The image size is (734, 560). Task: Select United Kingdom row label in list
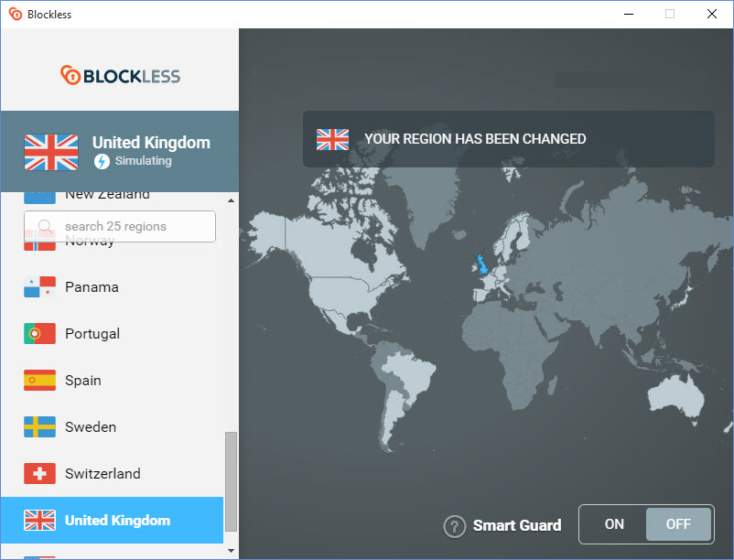pyautogui.click(x=117, y=521)
